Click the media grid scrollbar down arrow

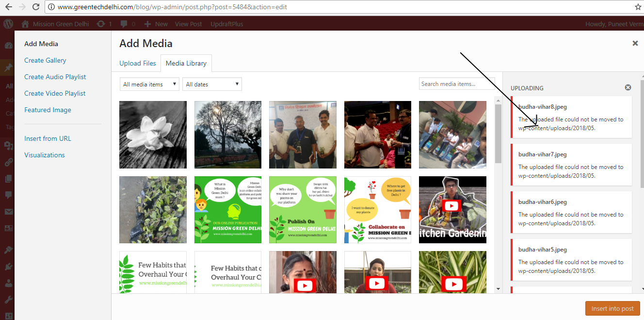pos(498,289)
